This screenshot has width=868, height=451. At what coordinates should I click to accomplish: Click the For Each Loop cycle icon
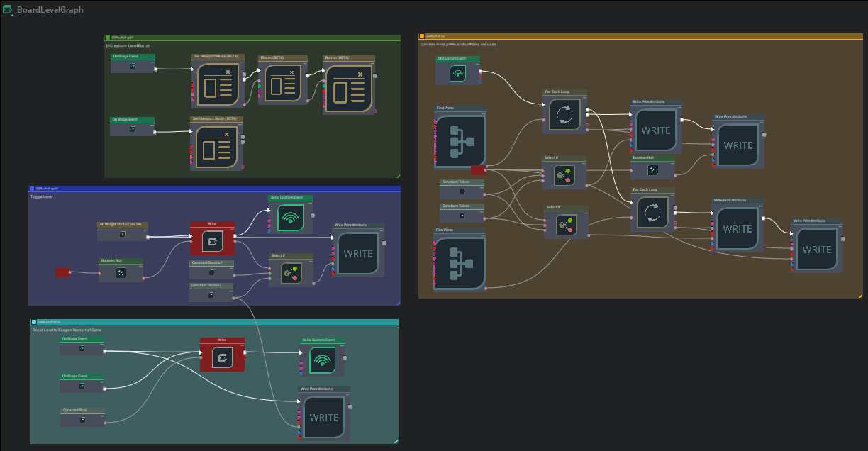[565, 114]
